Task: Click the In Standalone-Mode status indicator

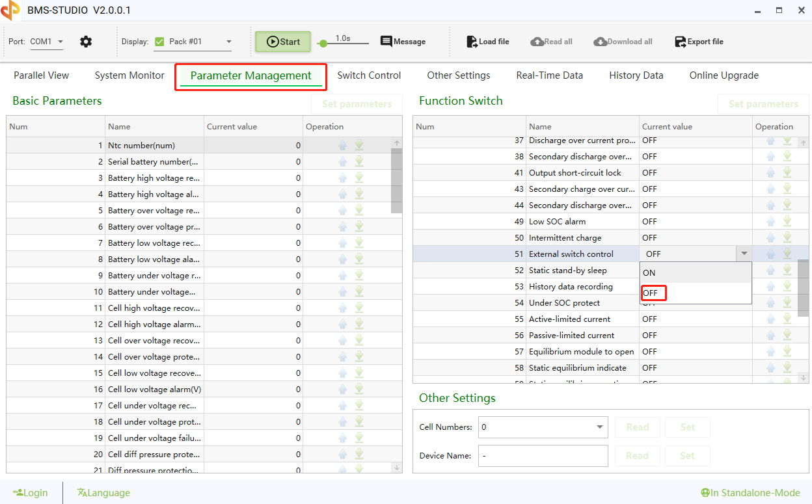Action: (750, 493)
